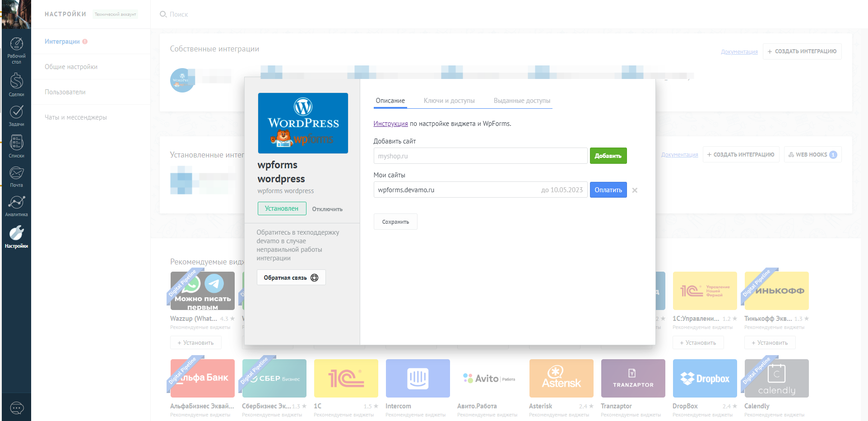Click СОЗДАТЬ ИНТЕГРАЦИЮ in top right
The height and width of the screenshot is (421, 868).
click(x=802, y=51)
